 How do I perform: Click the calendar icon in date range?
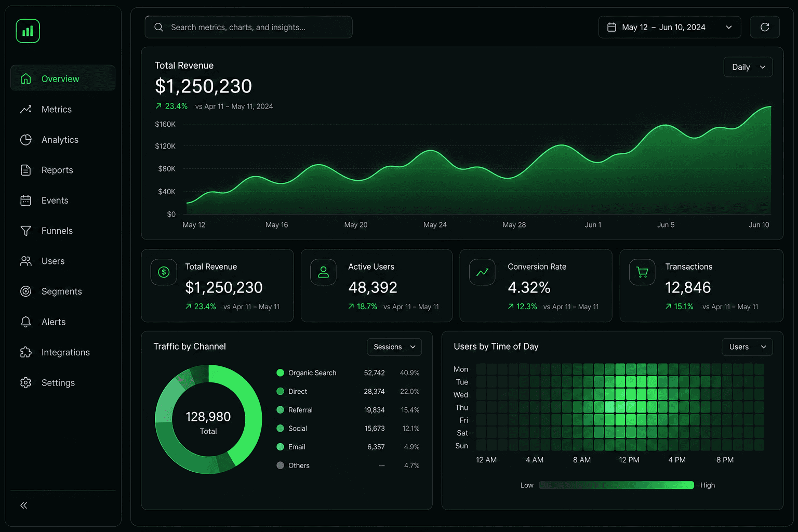pos(612,27)
